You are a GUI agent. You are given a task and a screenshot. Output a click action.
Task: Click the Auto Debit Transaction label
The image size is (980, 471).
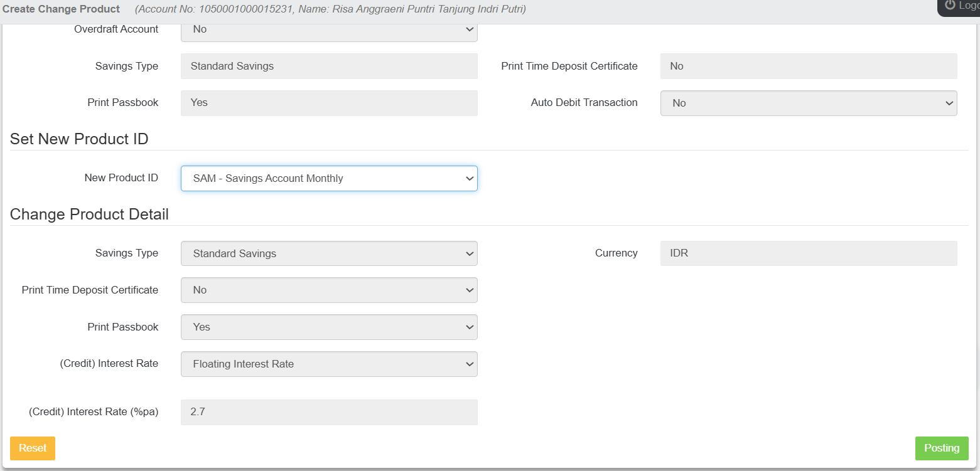[584, 102]
